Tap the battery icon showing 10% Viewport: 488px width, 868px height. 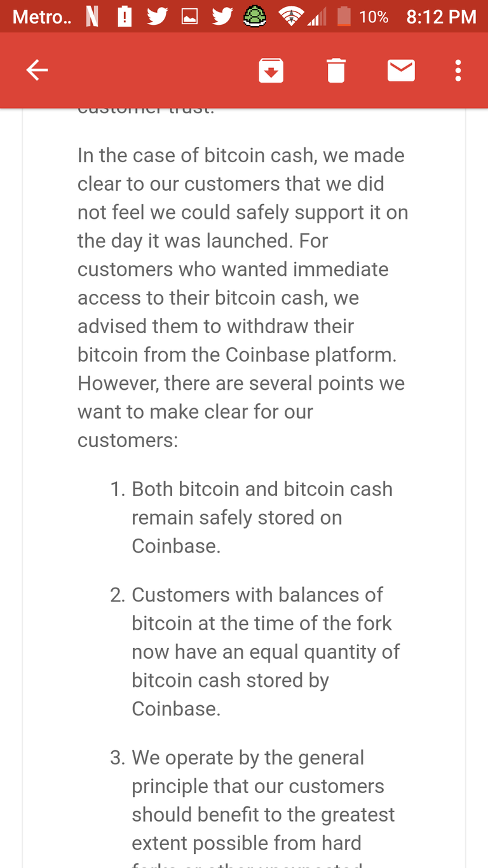coord(344,17)
